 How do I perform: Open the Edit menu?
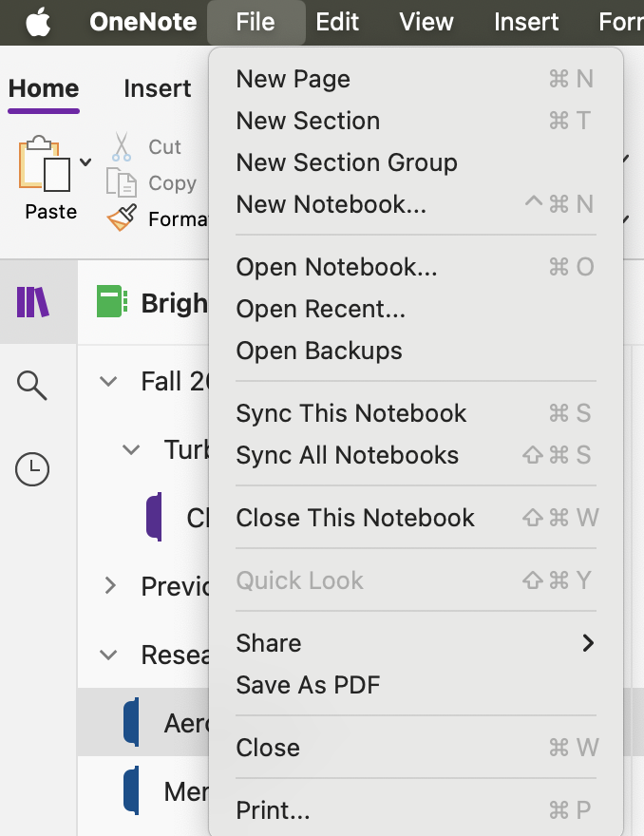tap(337, 22)
